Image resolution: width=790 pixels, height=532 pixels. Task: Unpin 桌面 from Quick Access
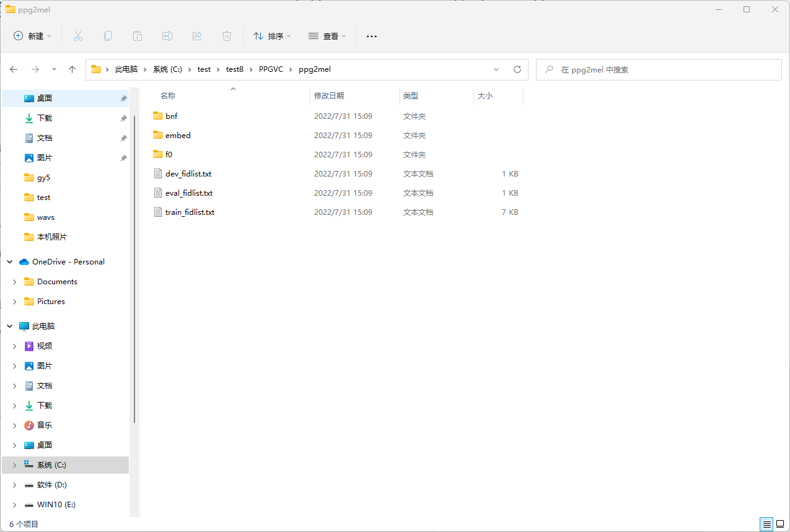point(123,98)
